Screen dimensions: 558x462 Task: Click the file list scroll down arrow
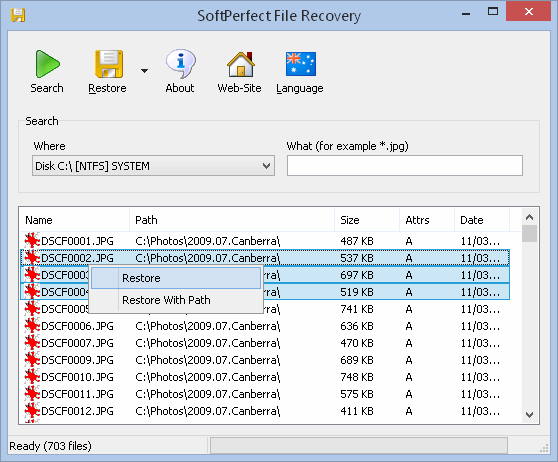pyautogui.click(x=530, y=415)
